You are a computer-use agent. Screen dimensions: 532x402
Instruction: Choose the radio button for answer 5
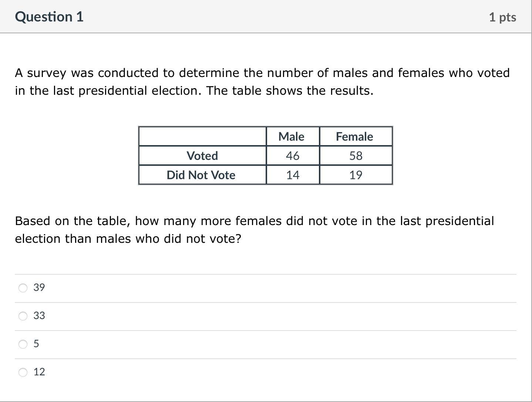click(23, 344)
